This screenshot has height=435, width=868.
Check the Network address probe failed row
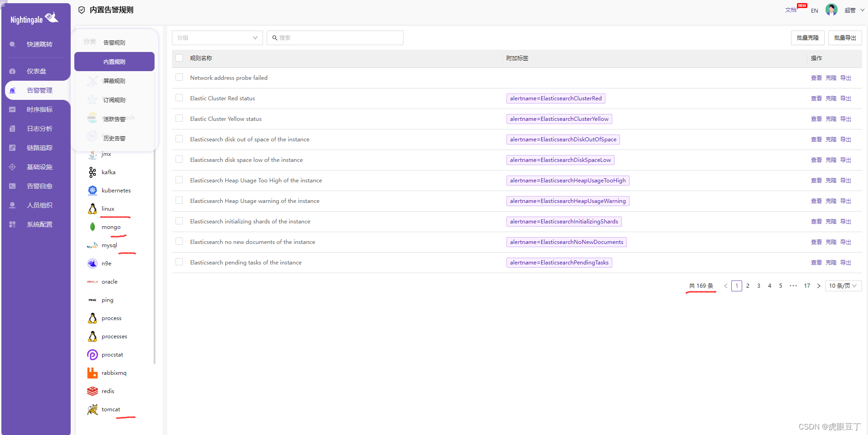179,78
